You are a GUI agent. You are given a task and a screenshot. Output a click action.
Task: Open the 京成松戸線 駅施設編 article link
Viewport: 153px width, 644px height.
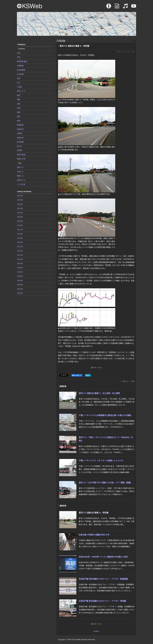click(103, 579)
